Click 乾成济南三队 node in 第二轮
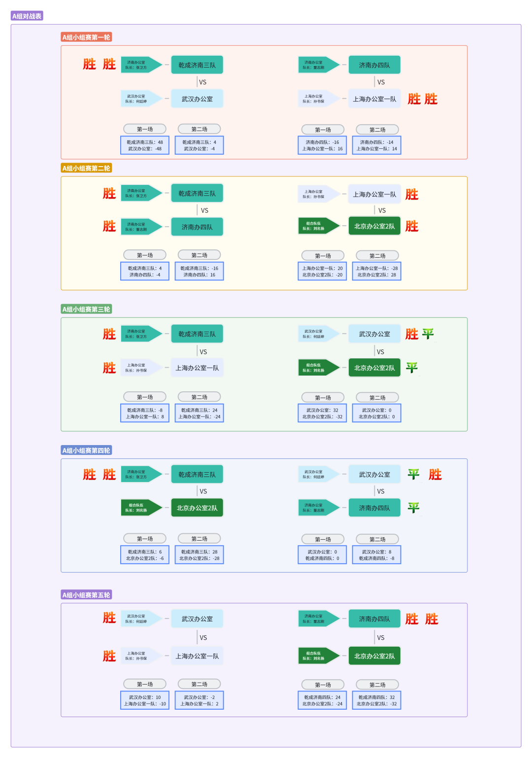Screen dimensions: 532x758 coord(197,193)
